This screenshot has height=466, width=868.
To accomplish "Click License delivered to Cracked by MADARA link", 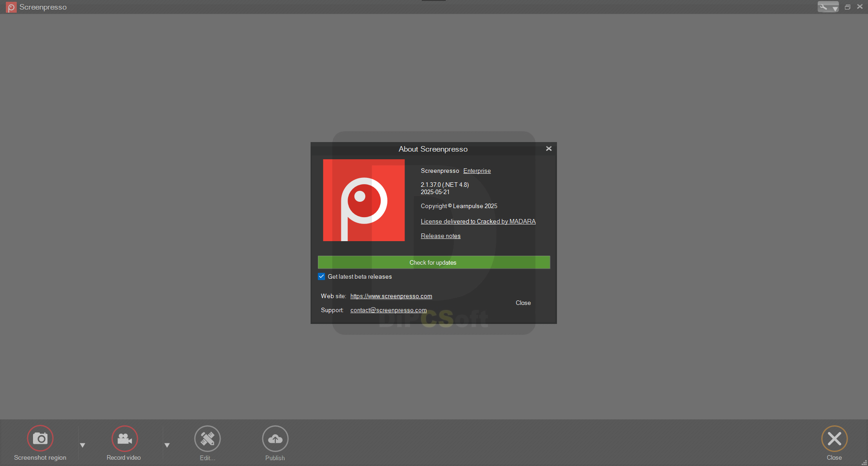I will (478, 221).
